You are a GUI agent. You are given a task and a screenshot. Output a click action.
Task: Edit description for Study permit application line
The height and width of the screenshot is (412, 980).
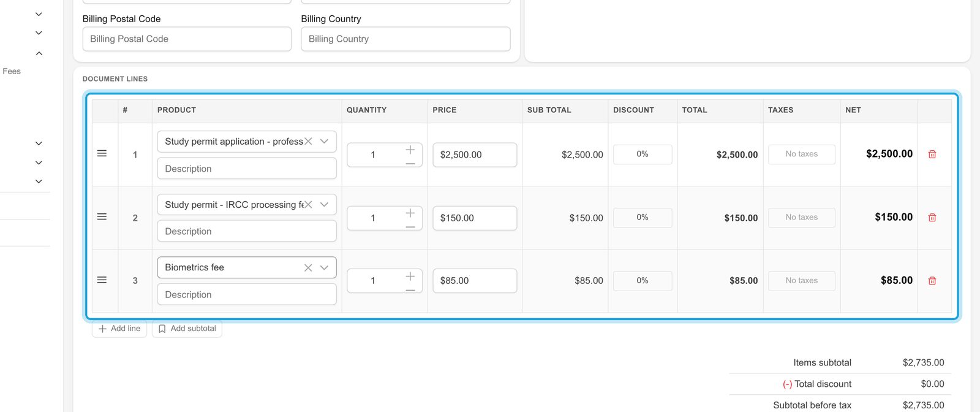pos(247,169)
